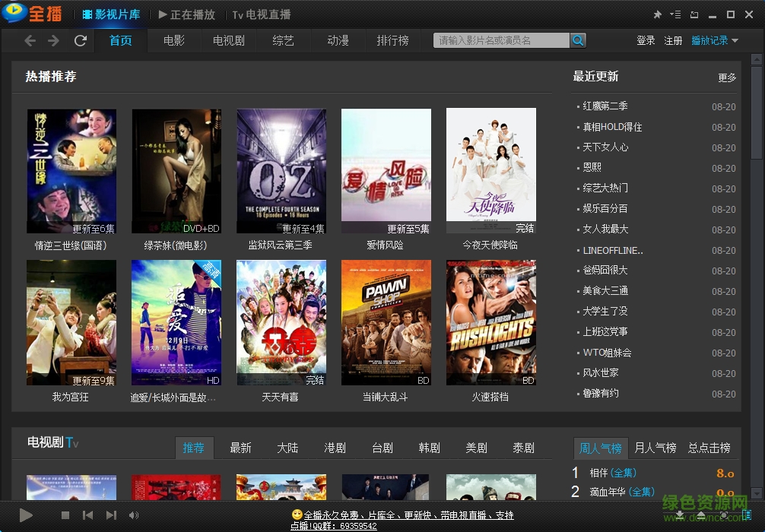The height and width of the screenshot is (532, 765).
Task: Open the 今夜天使降临 poster
Action: point(490,171)
